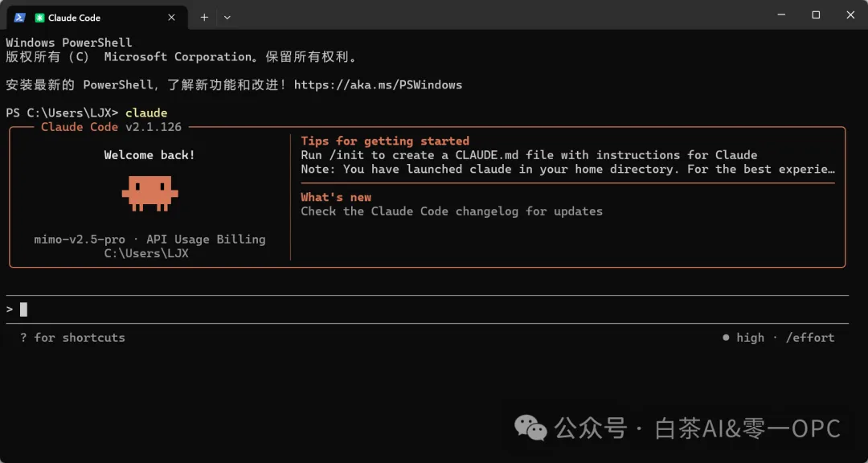Click the Claude Code v2.1.126 title
Viewport: 868px width, 463px height.
pyautogui.click(x=111, y=127)
